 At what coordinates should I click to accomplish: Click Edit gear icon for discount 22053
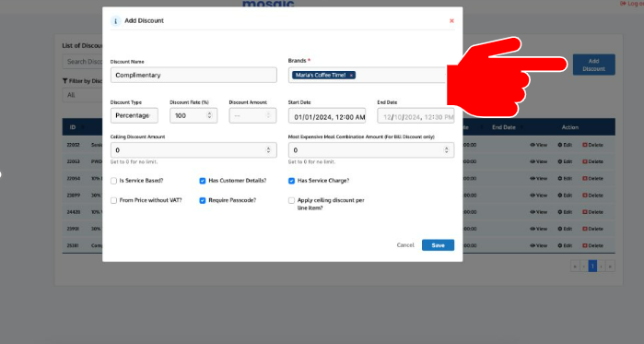[x=560, y=162]
